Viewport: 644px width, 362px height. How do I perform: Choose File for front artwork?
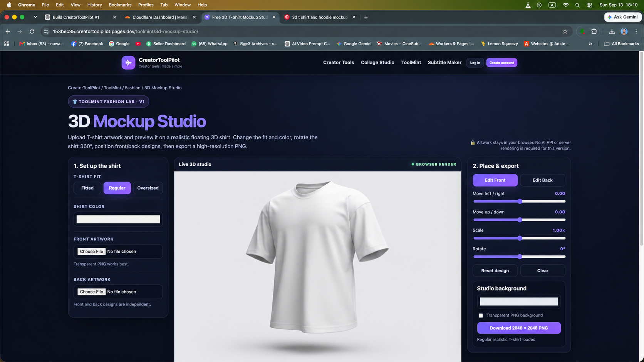(x=92, y=252)
